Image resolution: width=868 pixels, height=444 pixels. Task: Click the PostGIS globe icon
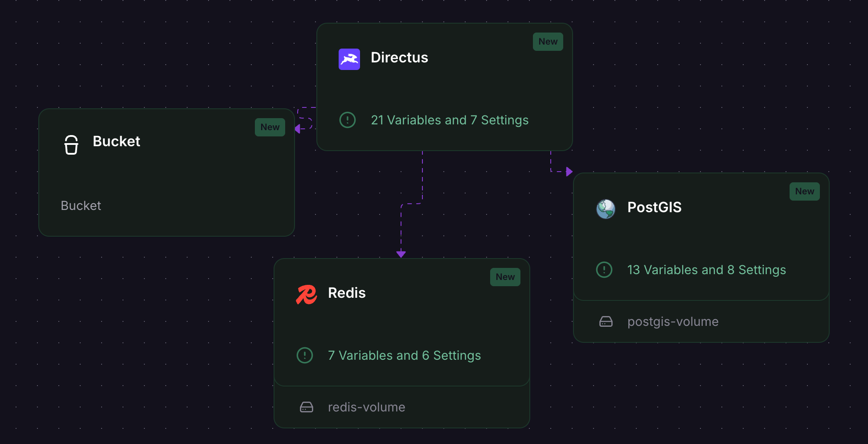coord(606,209)
